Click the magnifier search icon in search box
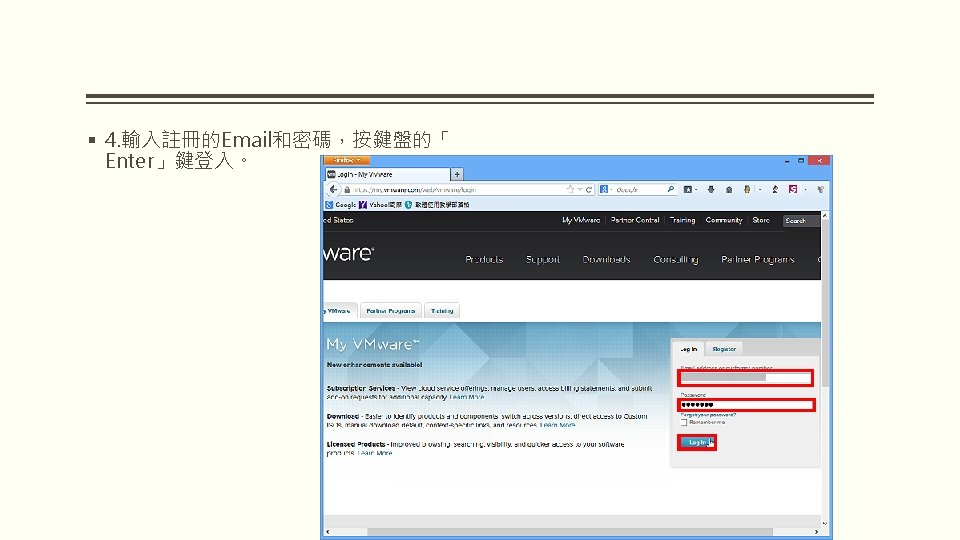The height and width of the screenshot is (540, 960). click(x=670, y=190)
